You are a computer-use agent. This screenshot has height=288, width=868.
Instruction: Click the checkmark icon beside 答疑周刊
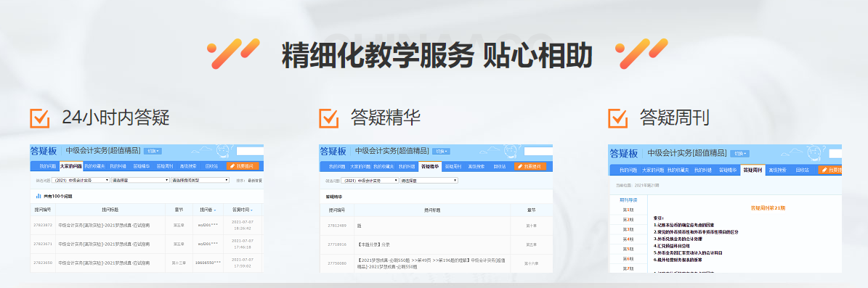[x=618, y=118]
